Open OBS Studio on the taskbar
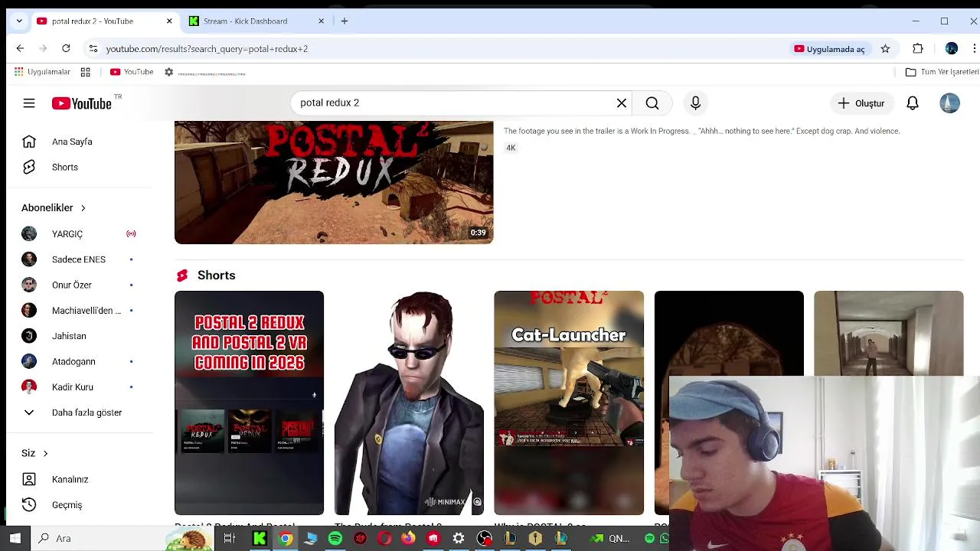The height and width of the screenshot is (551, 980). point(484,539)
